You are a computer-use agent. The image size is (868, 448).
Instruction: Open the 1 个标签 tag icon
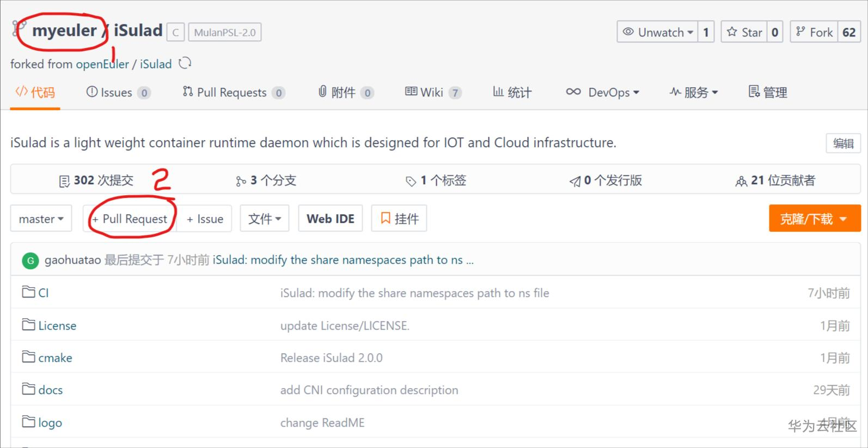tap(412, 180)
